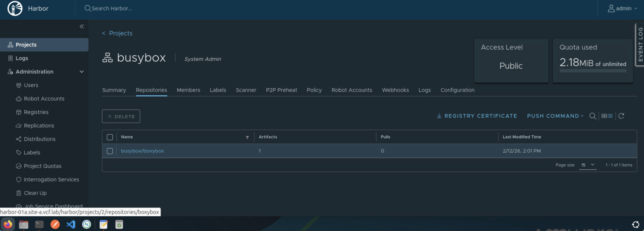This screenshot has width=644, height=231.
Task: Open Projects in the left sidebar
Action: pos(44,45)
